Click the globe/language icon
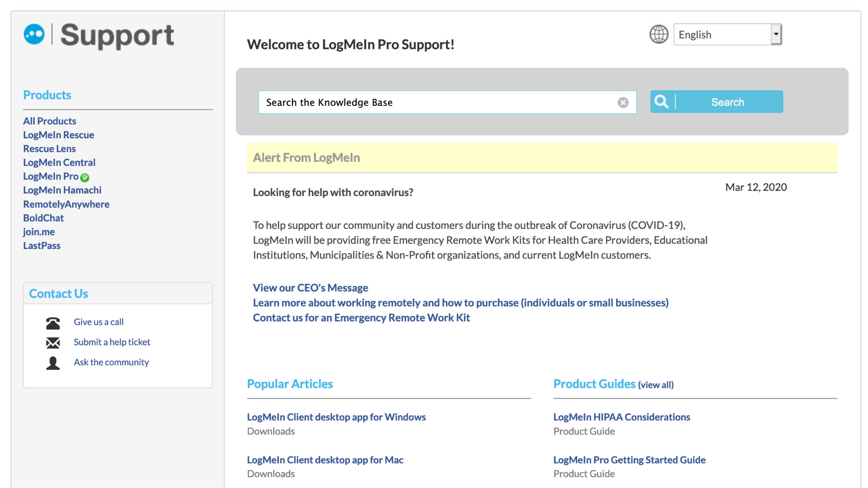Image resolution: width=868 pixels, height=488 pixels. pyautogui.click(x=657, y=34)
